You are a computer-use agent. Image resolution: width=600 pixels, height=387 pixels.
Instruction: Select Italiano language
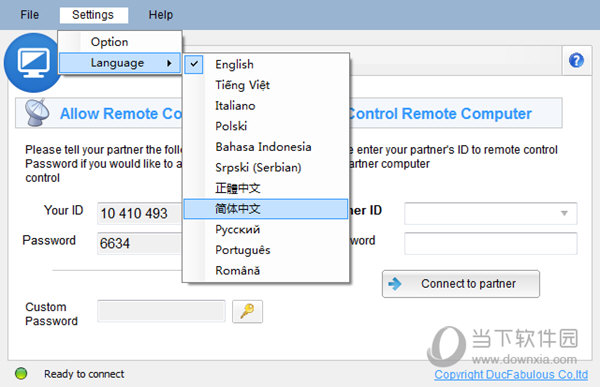[266, 105]
